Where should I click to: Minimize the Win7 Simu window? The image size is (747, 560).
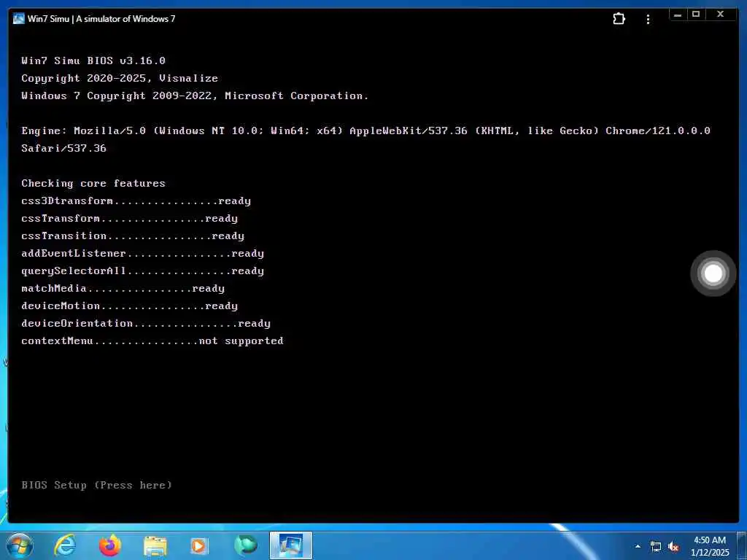click(x=678, y=15)
